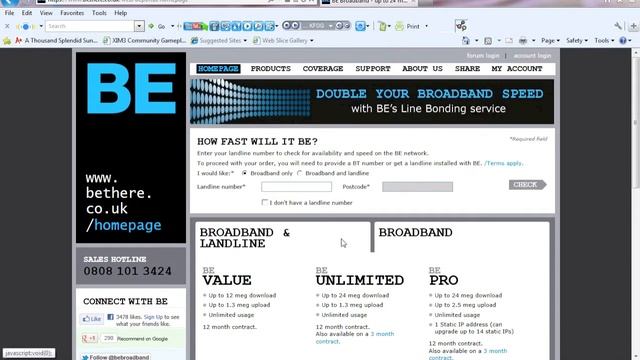This screenshot has height=360, width=640.
Task: Click the Home icon in the command bar
Action: pyautogui.click(x=466, y=40)
